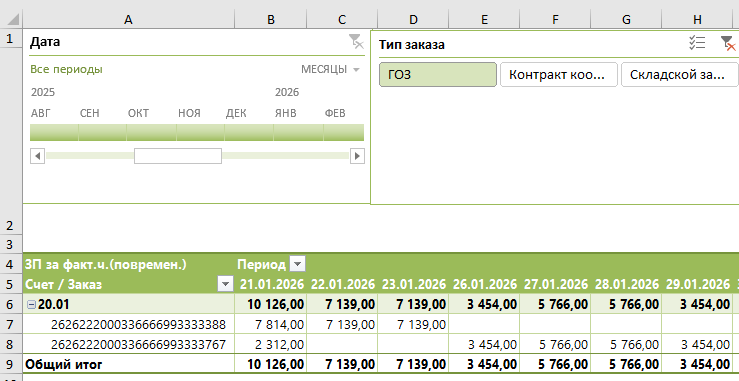
Task: Select the Контракт коо... slicer button
Action: click(x=558, y=75)
